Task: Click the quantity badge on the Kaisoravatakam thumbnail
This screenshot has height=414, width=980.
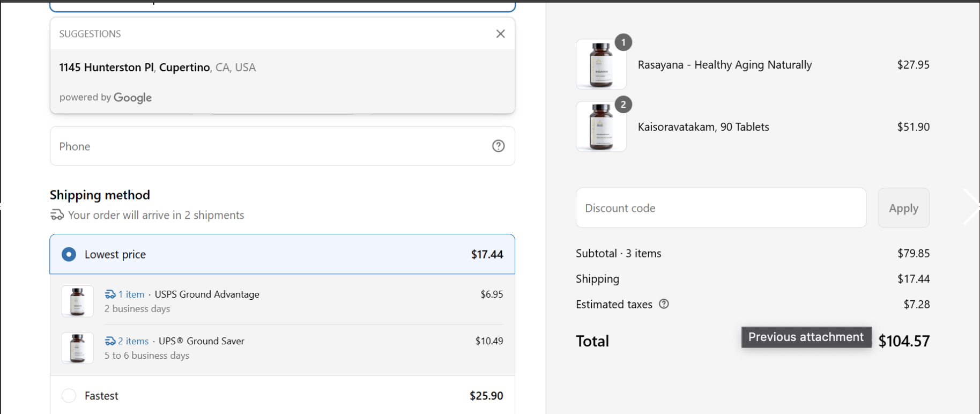Action: [x=622, y=105]
